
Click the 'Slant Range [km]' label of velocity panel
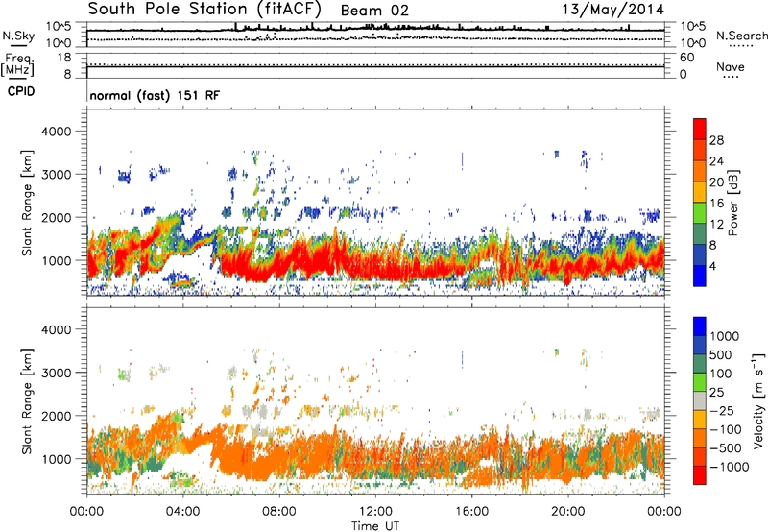click(27, 401)
